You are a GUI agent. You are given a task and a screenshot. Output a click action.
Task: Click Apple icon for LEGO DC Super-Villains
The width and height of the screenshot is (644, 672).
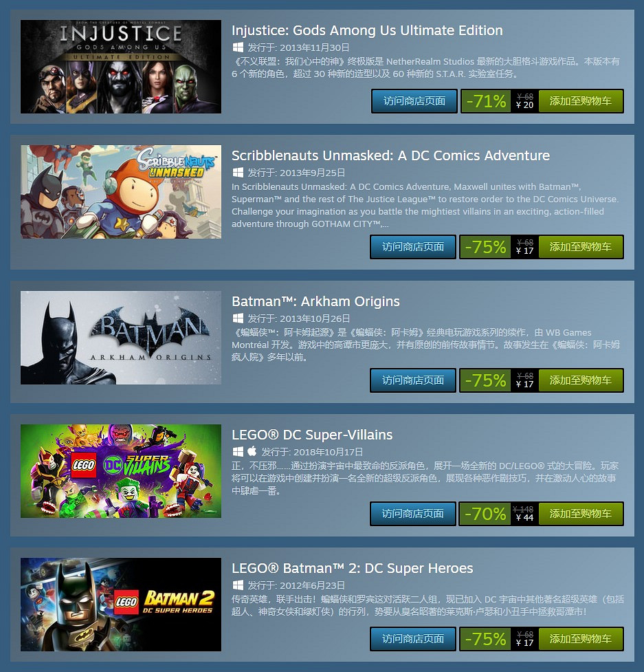pos(252,451)
